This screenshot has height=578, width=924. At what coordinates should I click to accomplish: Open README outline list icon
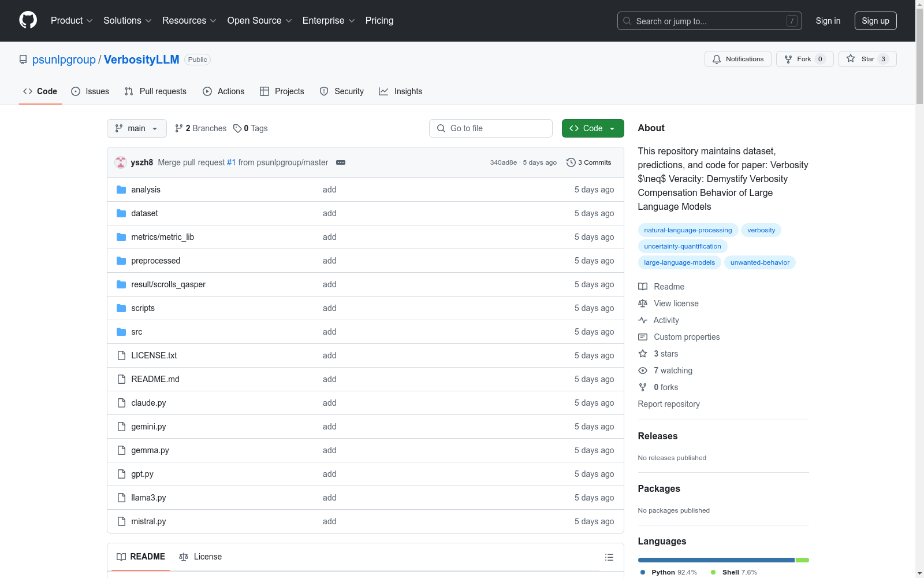pyautogui.click(x=609, y=557)
